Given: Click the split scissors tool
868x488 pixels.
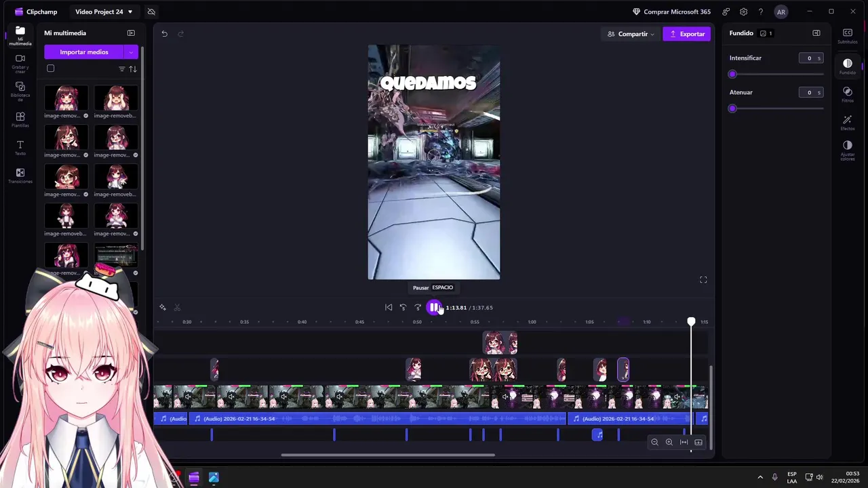Looking at the screenshot, I should click(x=177, y=308).
